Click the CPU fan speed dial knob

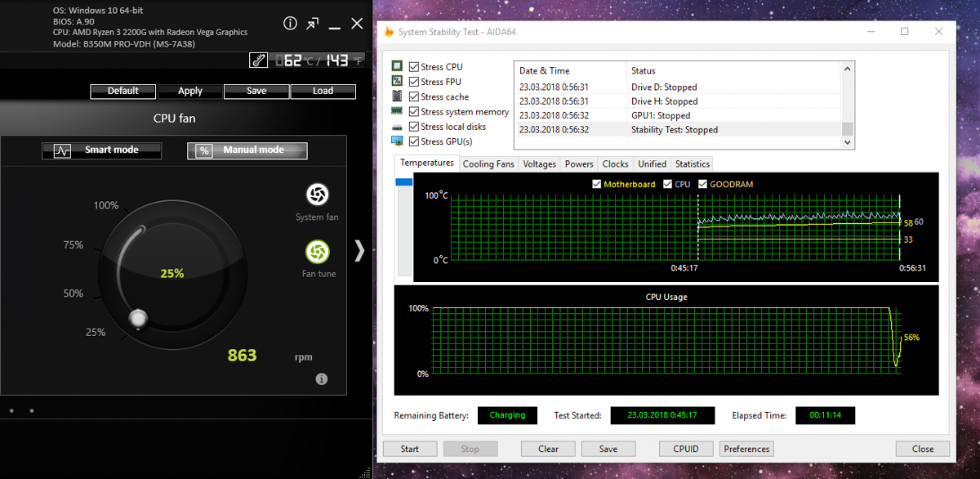pyautogui.click(x=138, y=317)
